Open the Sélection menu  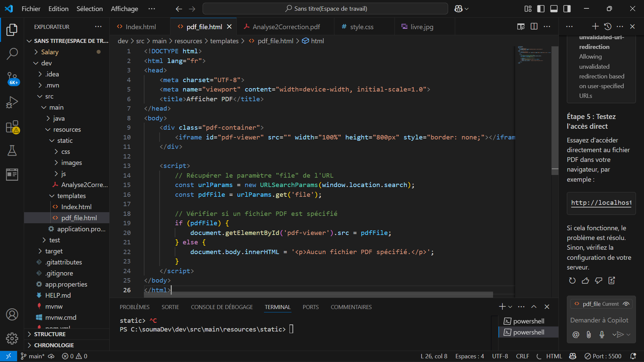[x=89, y=9]
